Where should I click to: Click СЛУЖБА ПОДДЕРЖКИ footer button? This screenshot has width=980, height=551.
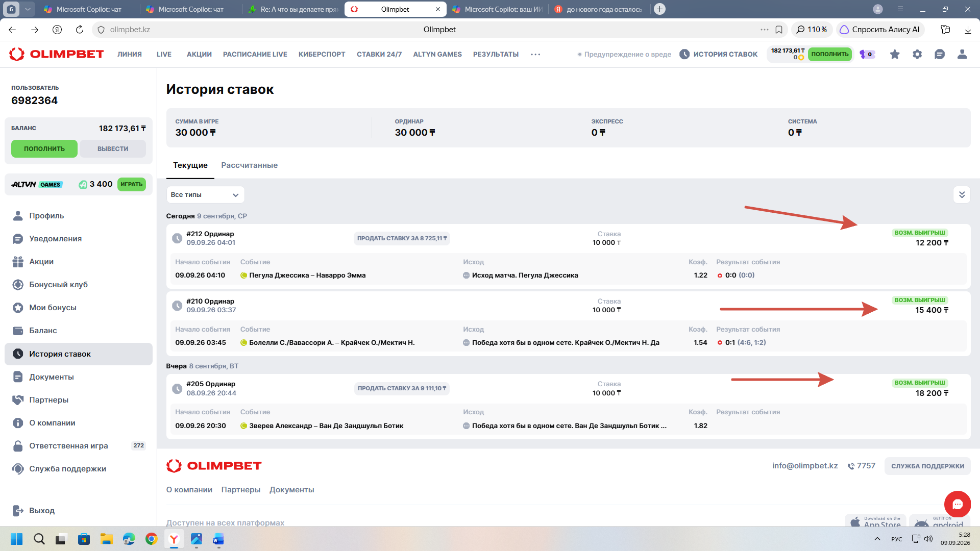click(x=927, y=466)
